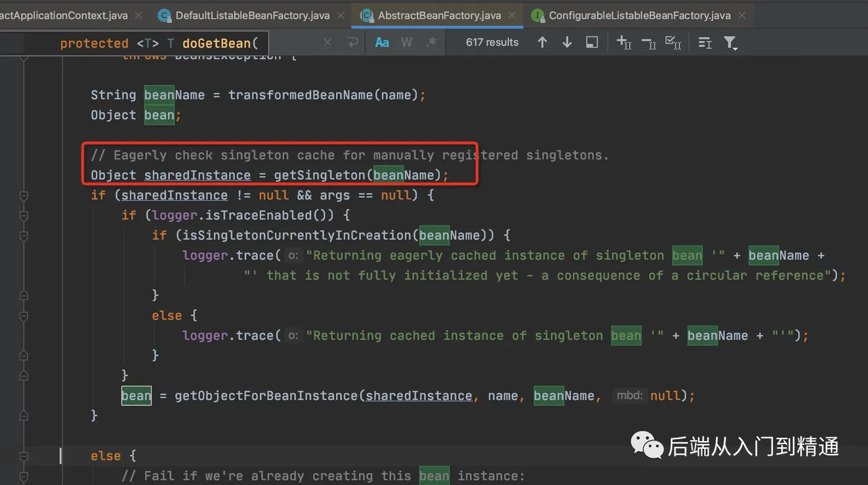Viewport: 868px width, 485px height.
Task: Switch to the ApplicationContext.java tab
Action: pyautogui.click(x=63, y=16)
